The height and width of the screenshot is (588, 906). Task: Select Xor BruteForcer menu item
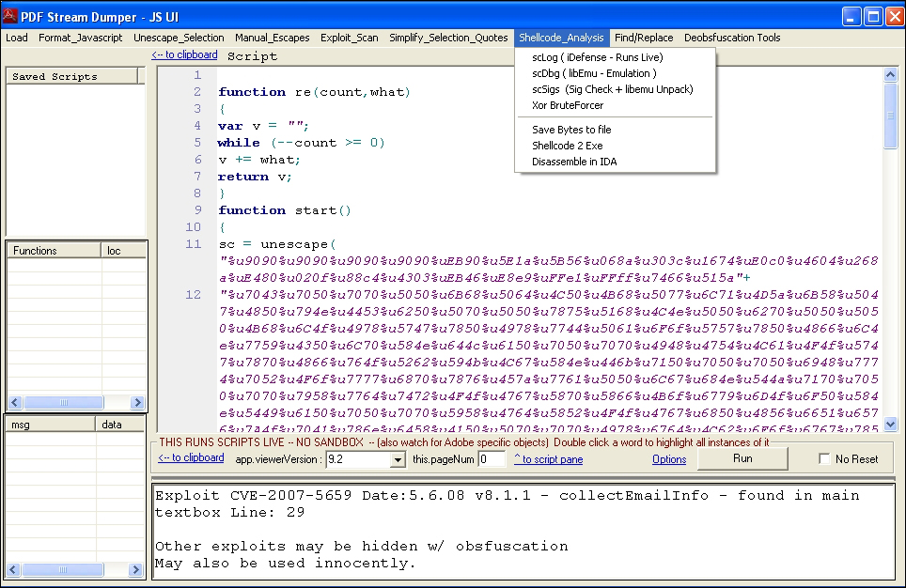(x=568, y=105)
